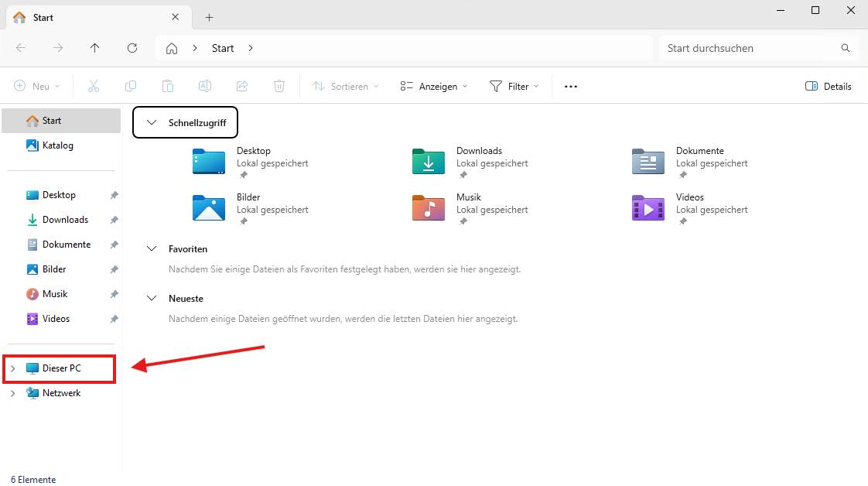Open the Musik folder in Schnellzugriff

pyautogui.click(x=428, y=208)
